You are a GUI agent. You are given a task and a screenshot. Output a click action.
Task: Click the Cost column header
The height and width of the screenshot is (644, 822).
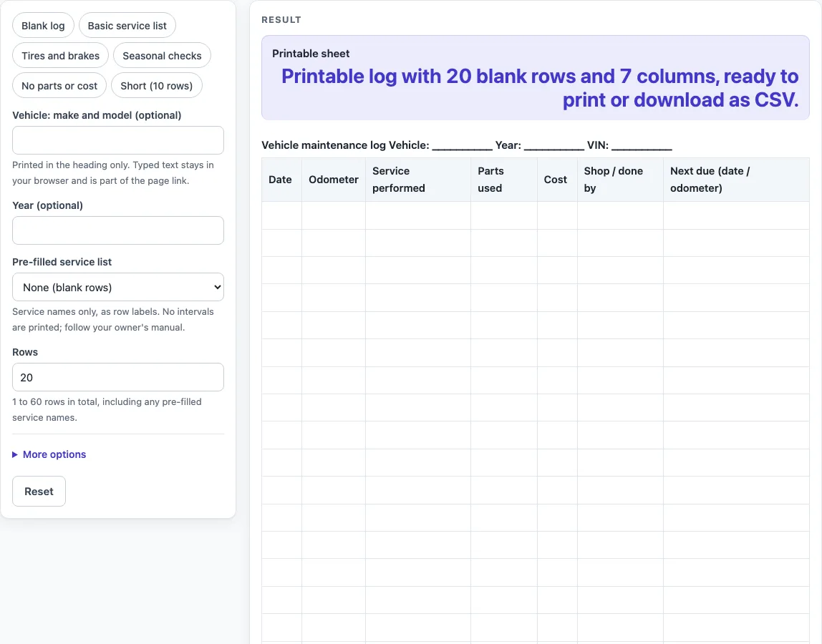tap(557, 180)
